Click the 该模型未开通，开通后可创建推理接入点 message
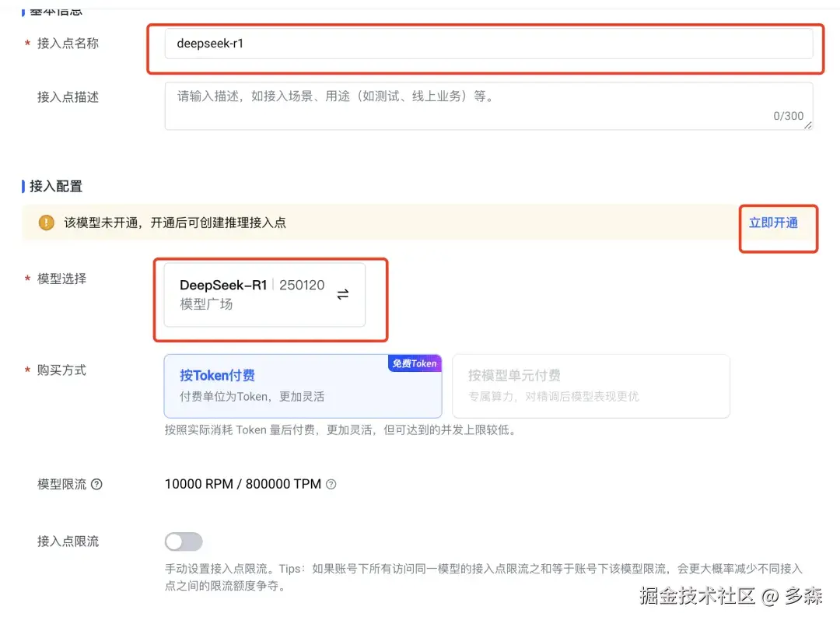Image resolution: width=840 pixels, height=624 pixels. (175, 223)
